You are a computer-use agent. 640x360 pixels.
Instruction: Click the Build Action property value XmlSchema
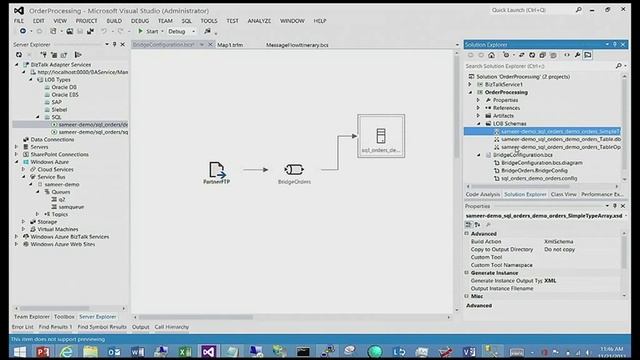click(558, 242)
